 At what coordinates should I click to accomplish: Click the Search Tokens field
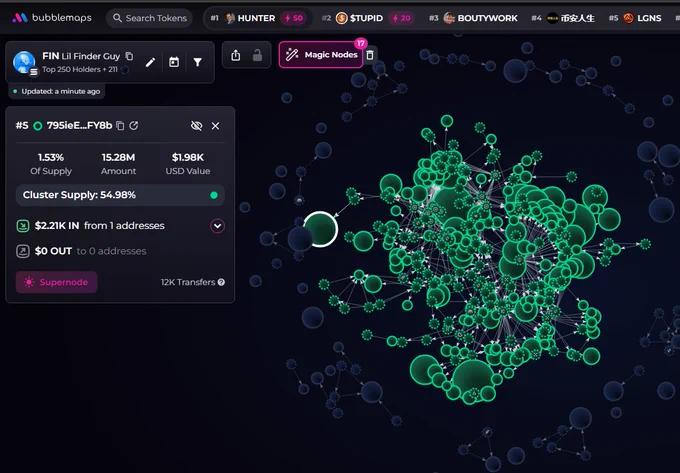pyautogui.click(x=150, y=18)
